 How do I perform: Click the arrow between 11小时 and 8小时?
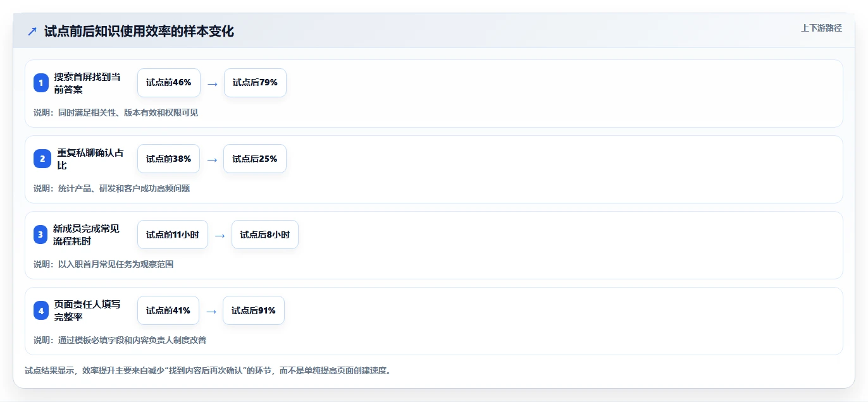click(x=220, y=235)
